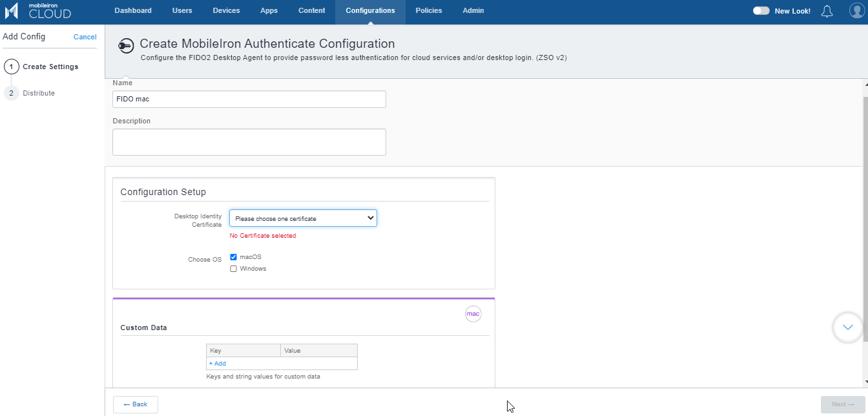Uncheck the macOS checkbox
Screen dimensions: 868x416
tap(234, 257)
